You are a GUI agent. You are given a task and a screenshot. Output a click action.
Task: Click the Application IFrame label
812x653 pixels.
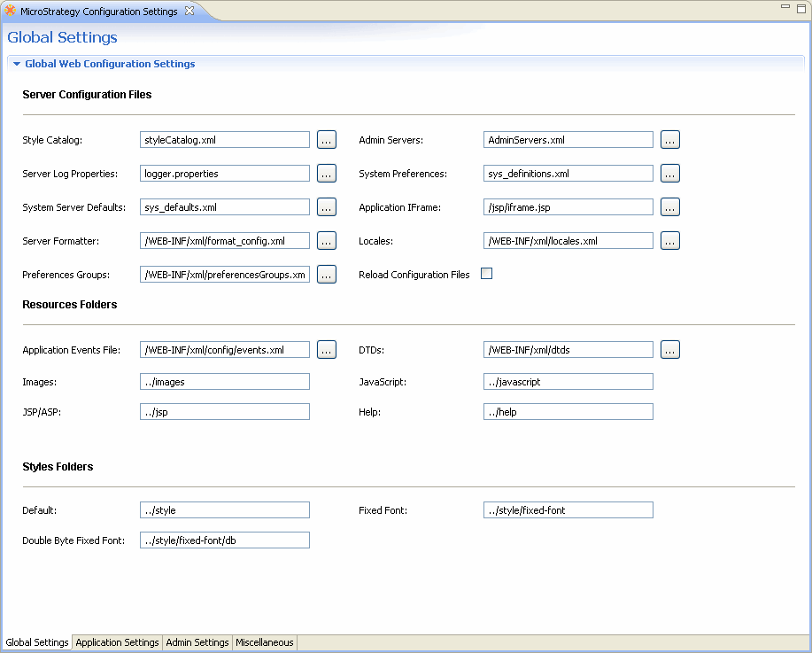[399, 207]
